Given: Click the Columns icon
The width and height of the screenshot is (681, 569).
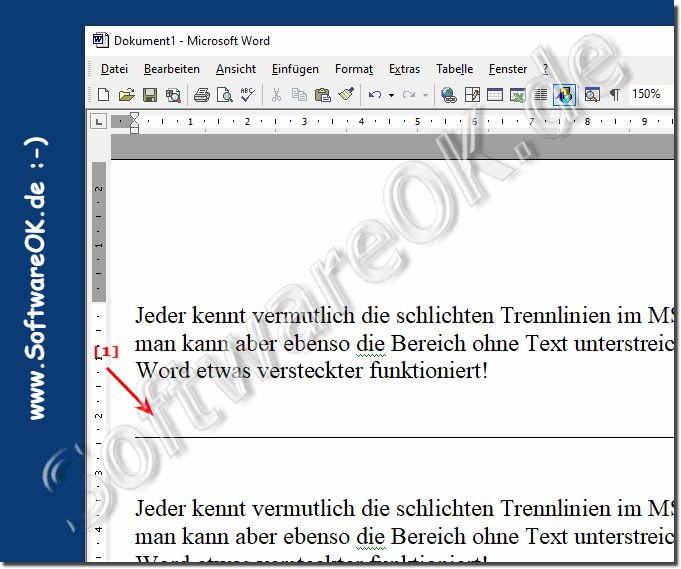Looking at the screenshot, I should pyautogui.click(x=540, y=94).
